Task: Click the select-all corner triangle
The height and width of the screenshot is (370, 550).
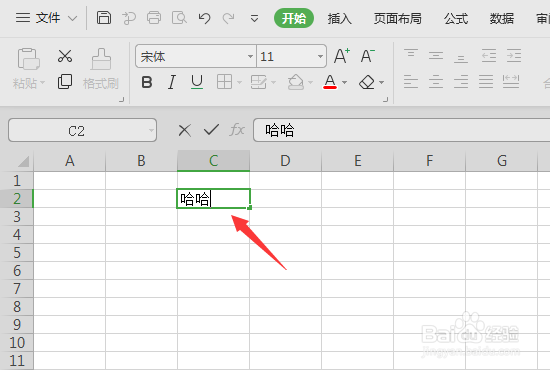Action: coord(22,161)
